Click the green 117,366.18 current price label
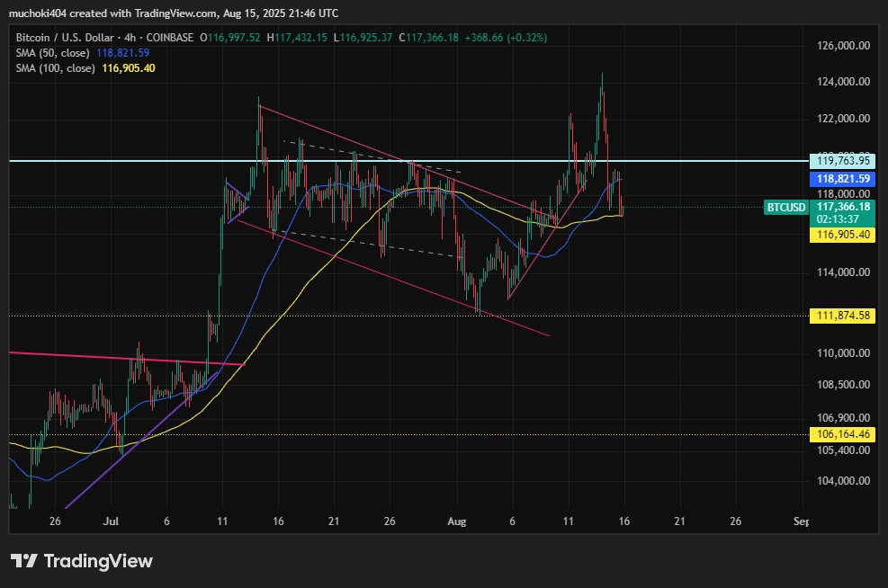 coord(843,208)
